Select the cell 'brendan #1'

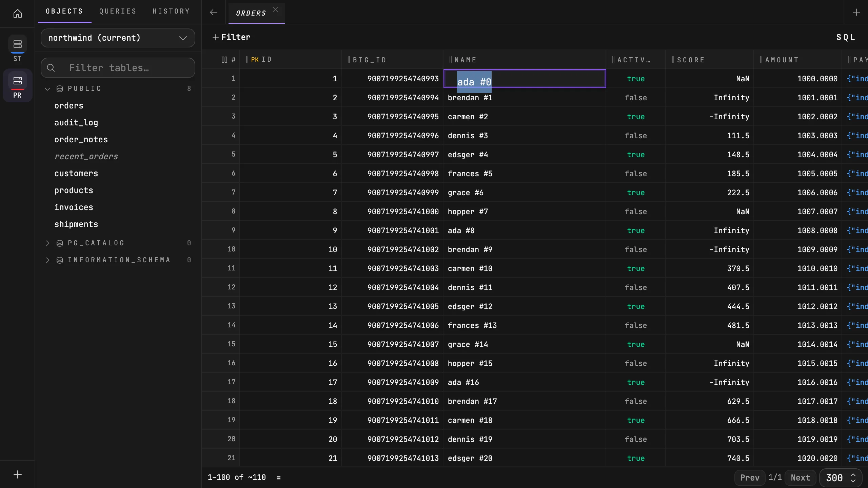(x=525, y=98)
